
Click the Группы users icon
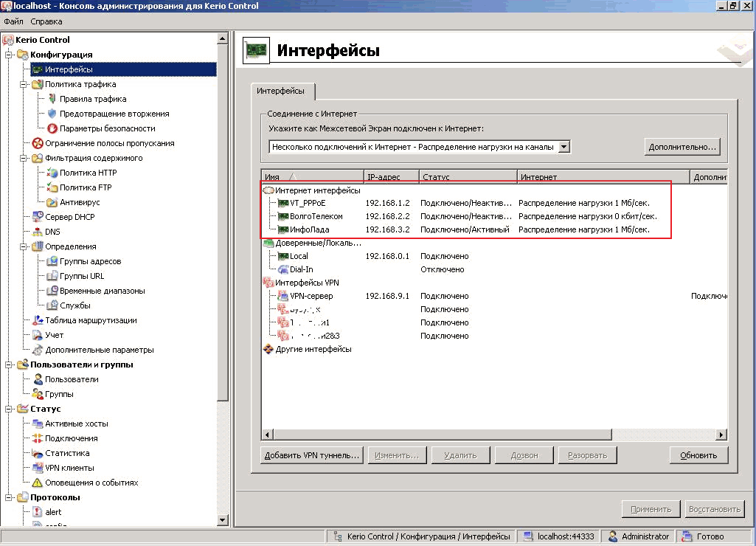(x=38, y=394)
